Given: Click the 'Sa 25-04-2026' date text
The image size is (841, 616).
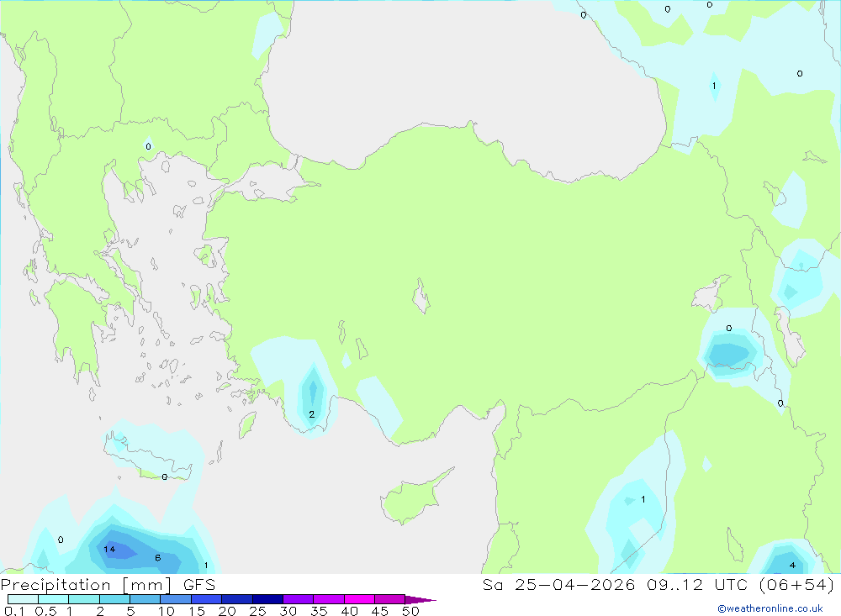Looking at the screenshot, I should click(558, 584).
